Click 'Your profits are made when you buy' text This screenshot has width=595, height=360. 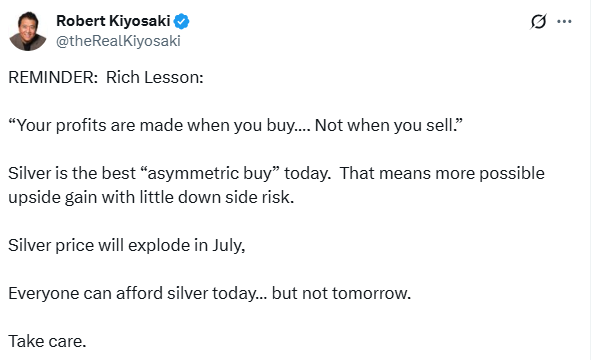156,126
